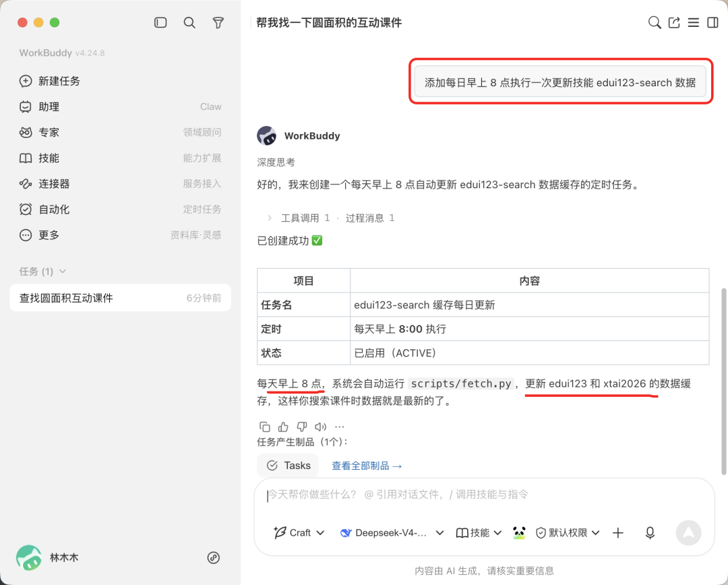The height and width of the screenshot is (585, 728).
Task: Toggle the sidebar panel icon
Action: click(160, 22)
